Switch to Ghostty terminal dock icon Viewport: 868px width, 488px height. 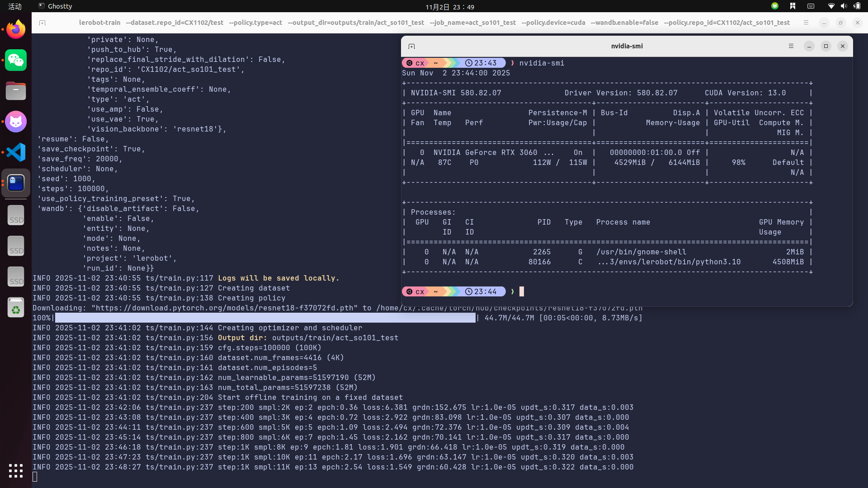[16, 183]
